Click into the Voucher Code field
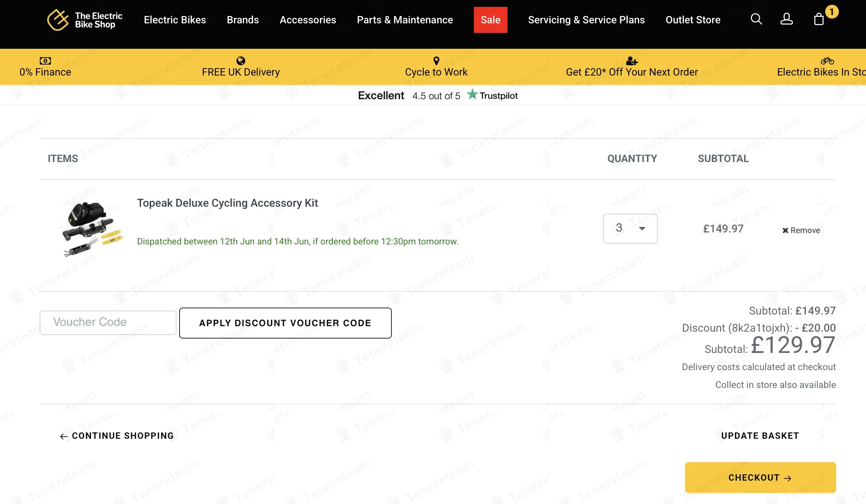866x504 pixels. pos(108,322)
